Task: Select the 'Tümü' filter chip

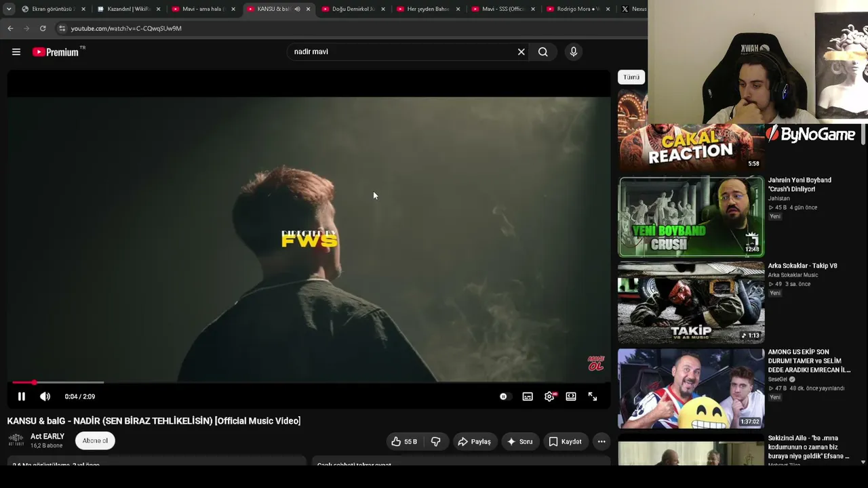Action: point(631,77)
